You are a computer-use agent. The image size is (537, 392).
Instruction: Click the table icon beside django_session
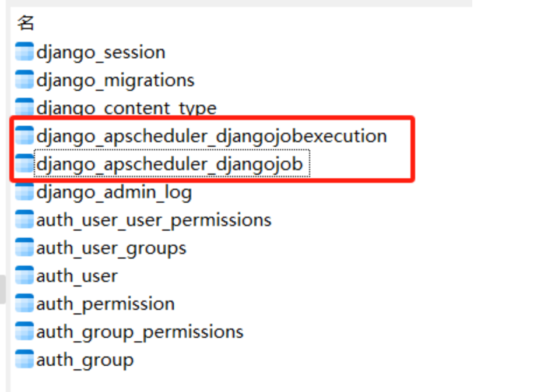(x=24, y=52)
